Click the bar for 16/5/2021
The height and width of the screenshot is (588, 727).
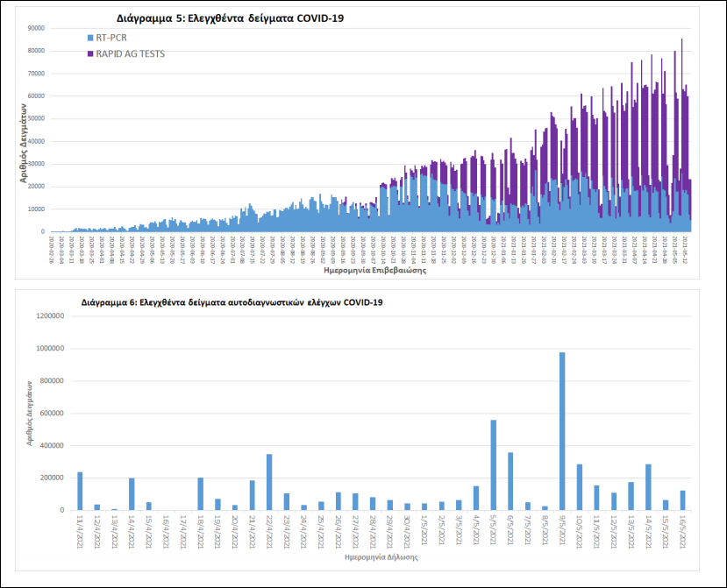click(x=682, y=499)
